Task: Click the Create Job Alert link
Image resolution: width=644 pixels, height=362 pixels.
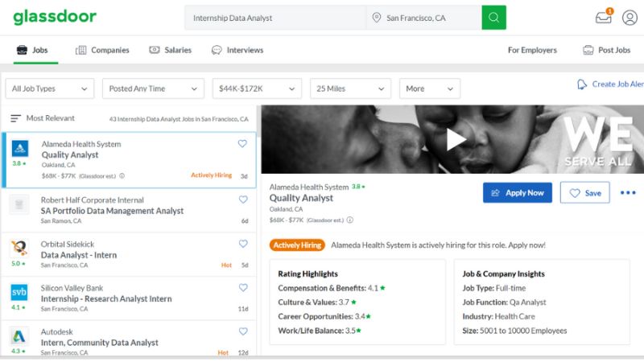Action: pyautogui.click(x=618, y=84)
